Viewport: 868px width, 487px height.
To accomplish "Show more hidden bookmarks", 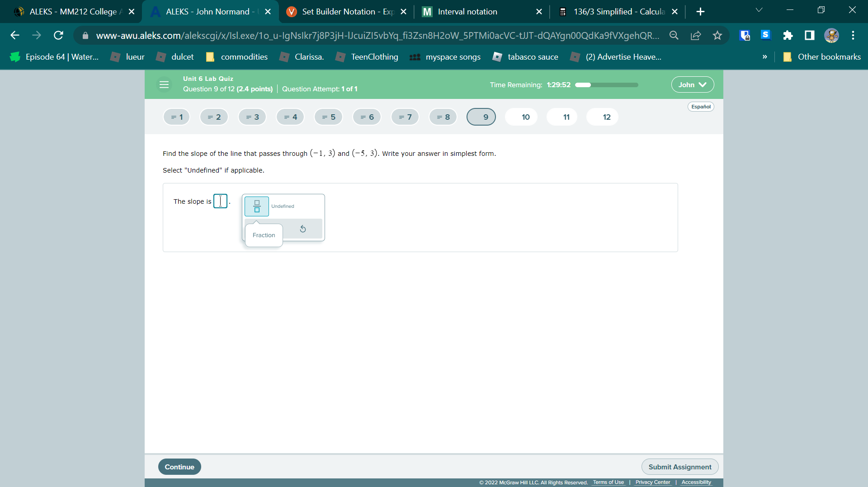I will (x=765, y=57).
